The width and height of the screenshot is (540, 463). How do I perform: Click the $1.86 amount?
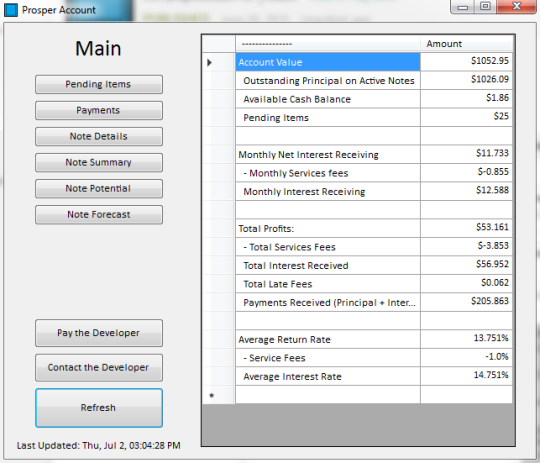tap(467, 99)
